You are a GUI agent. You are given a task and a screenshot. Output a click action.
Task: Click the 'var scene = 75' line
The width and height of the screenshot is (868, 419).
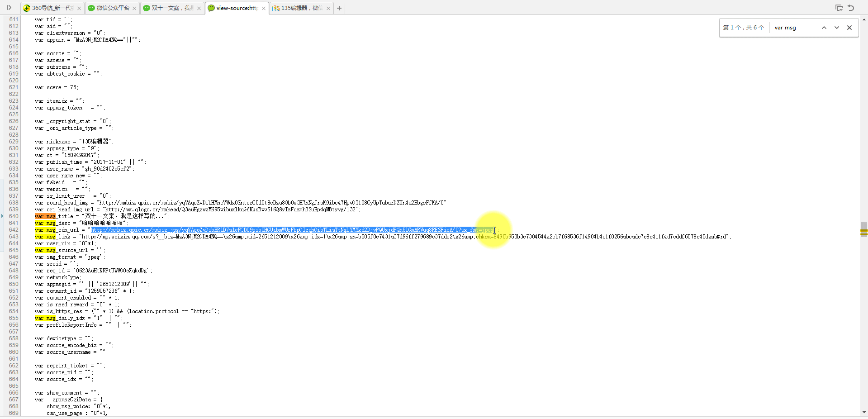(57, 87)
